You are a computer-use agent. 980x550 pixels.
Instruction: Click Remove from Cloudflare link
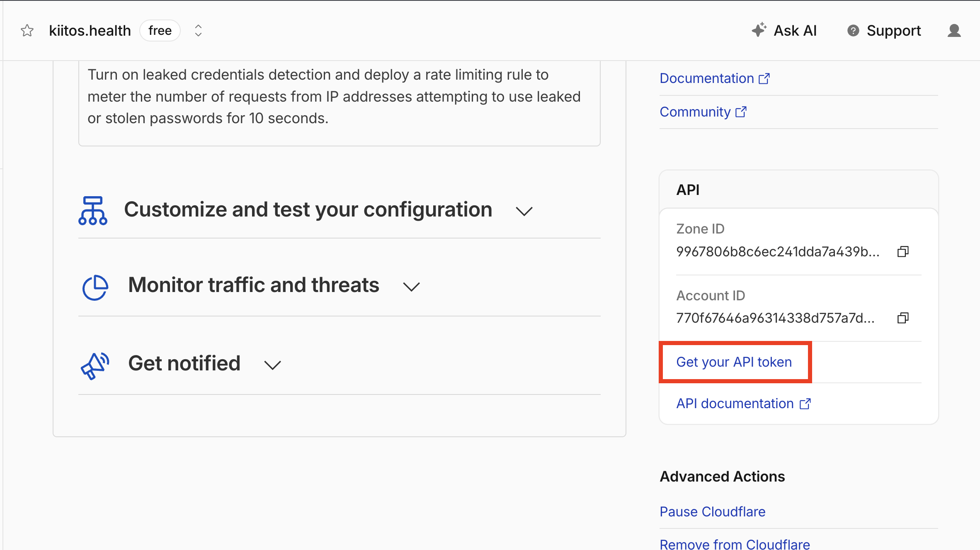735,544
